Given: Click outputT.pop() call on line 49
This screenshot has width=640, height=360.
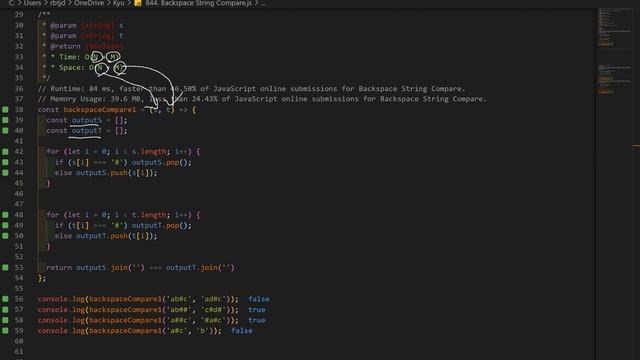Looking at the screenshot, I should pos(161,225).
